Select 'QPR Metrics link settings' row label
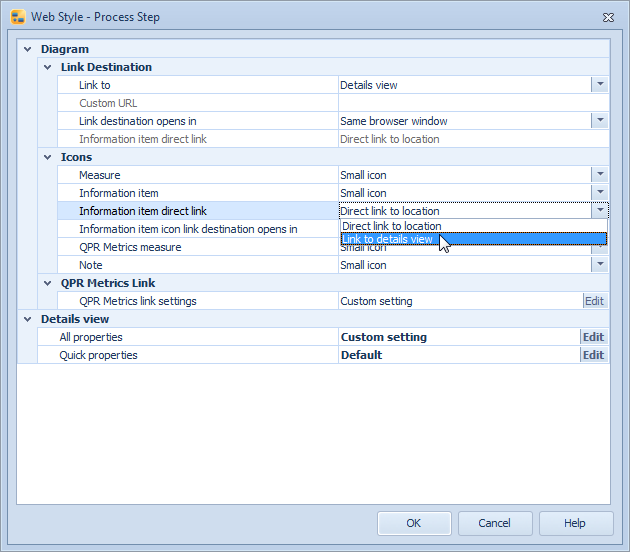 coord(138,301)
